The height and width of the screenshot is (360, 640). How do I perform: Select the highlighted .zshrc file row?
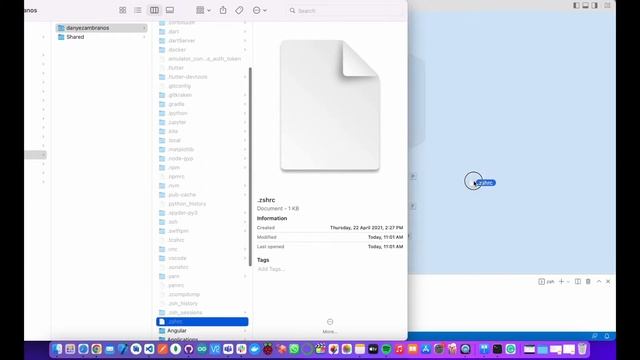click(x=202, y=322)
